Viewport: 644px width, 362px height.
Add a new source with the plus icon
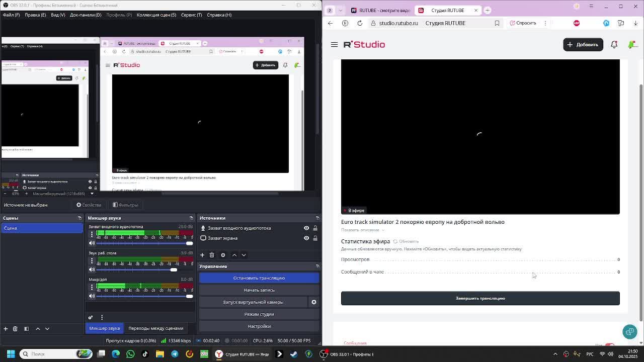point(202,255)
